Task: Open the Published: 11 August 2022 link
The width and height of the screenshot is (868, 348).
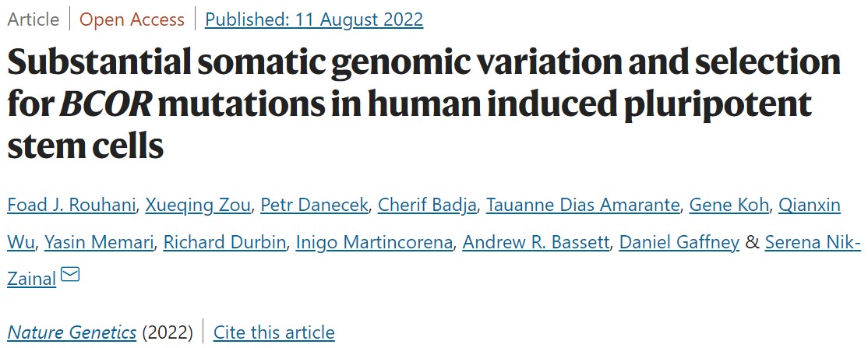Action: click(314, 19)
